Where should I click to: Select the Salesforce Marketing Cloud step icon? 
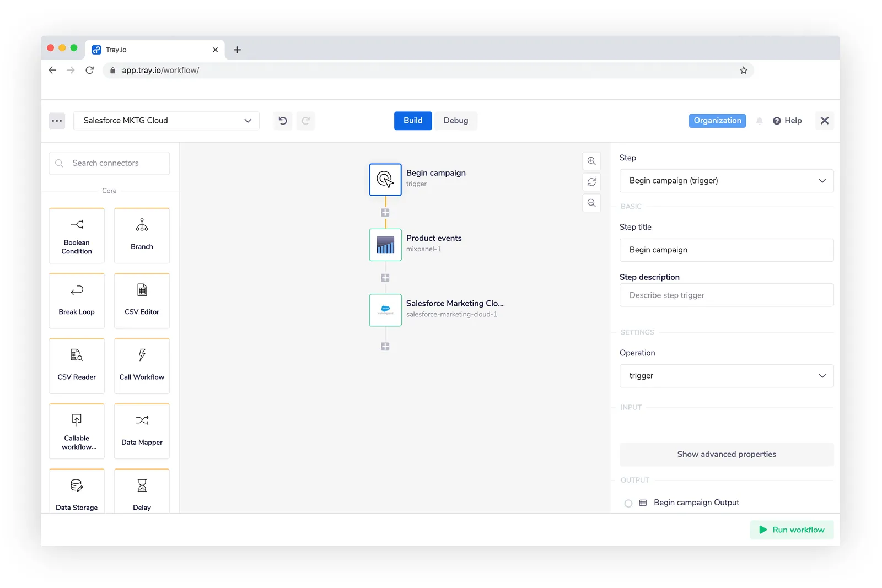(x=385, y=310)
